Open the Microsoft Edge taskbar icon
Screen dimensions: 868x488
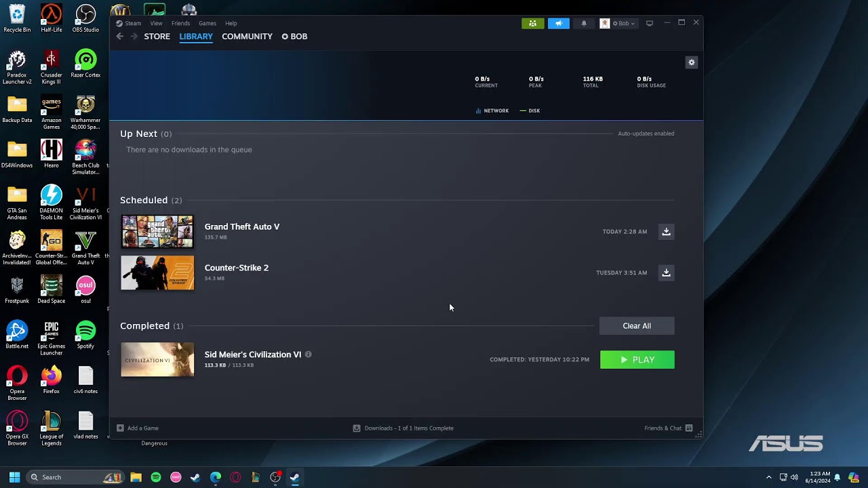(216, 477)
